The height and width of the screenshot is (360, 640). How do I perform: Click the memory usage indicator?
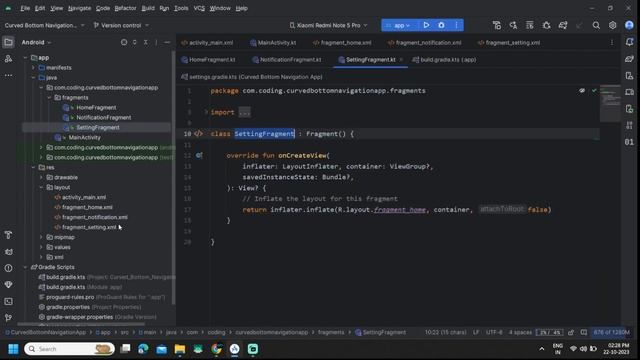611,333
